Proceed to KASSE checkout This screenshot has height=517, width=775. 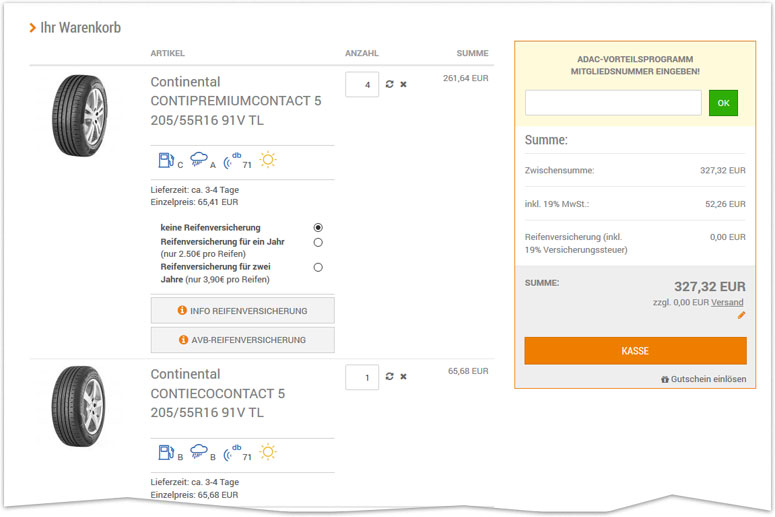635,351
